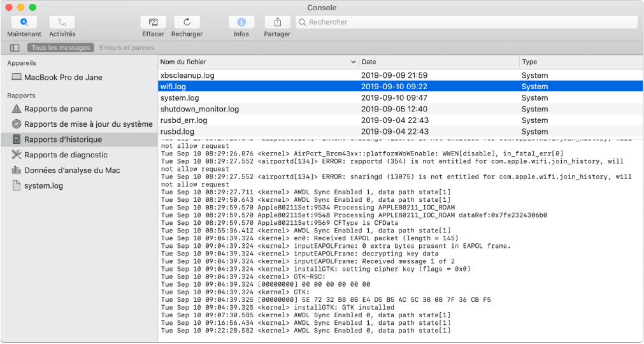Click the wrench icon for Rapports de diagnostic

click(x=17, y=155)
